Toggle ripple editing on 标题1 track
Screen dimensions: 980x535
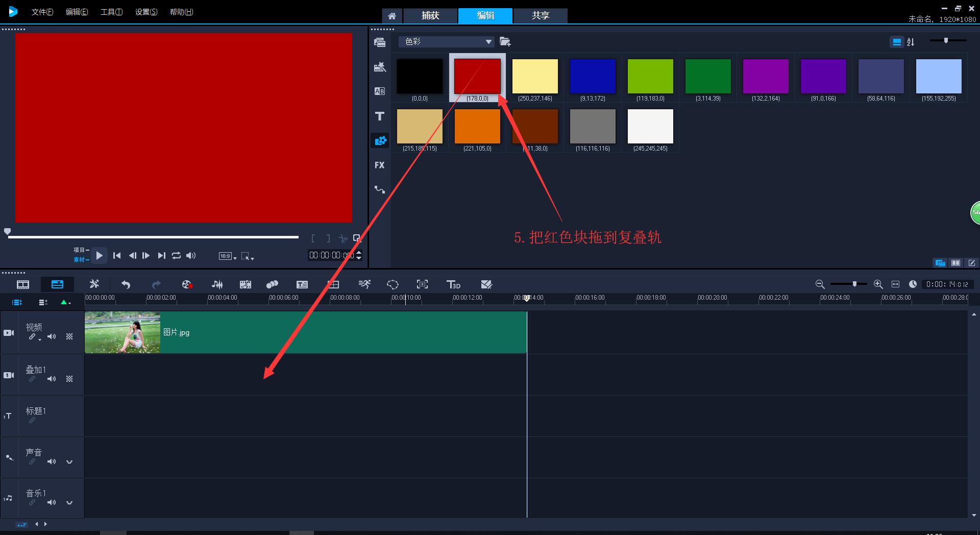pos(32,420)
